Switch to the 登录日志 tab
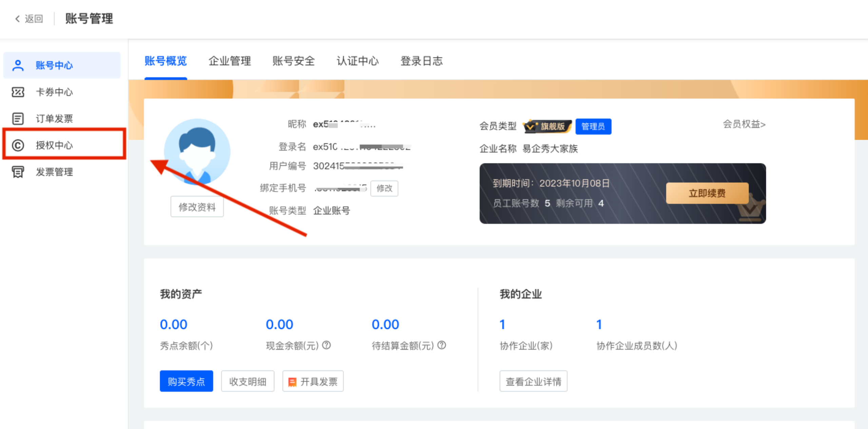868x429 pixels. coord(421,61)
